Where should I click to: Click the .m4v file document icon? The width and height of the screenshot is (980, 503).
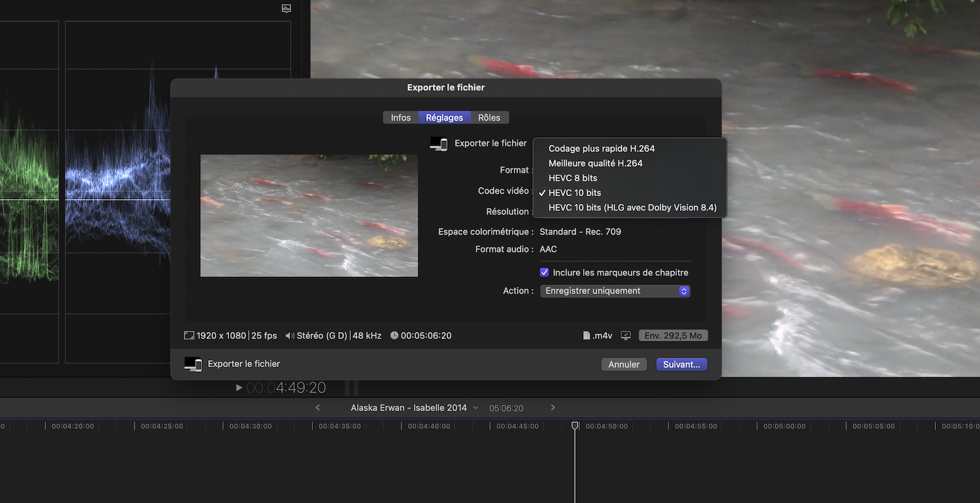(x=586, y=336)
